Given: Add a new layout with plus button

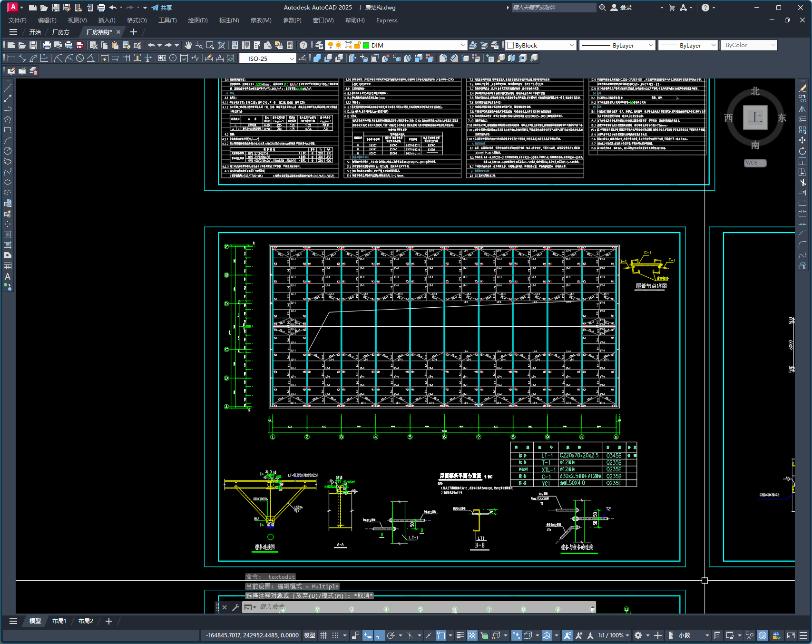Looking at the screenshot, I should (x=109, y=621).
